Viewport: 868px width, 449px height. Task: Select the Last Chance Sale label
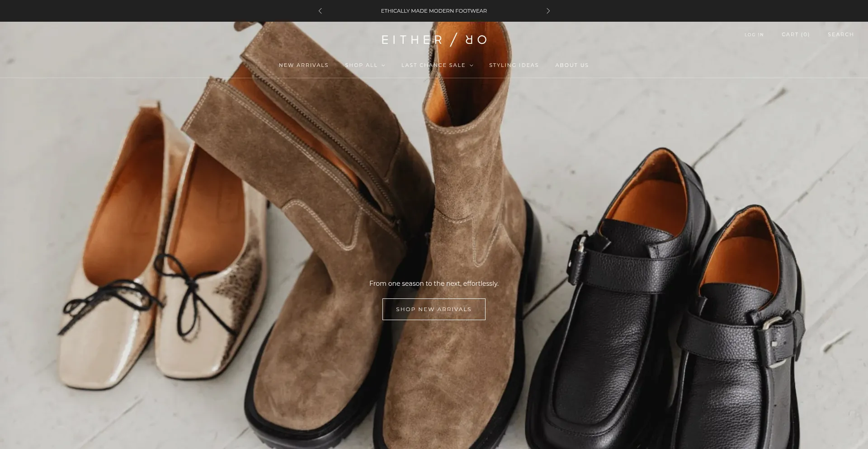[433, 65]
